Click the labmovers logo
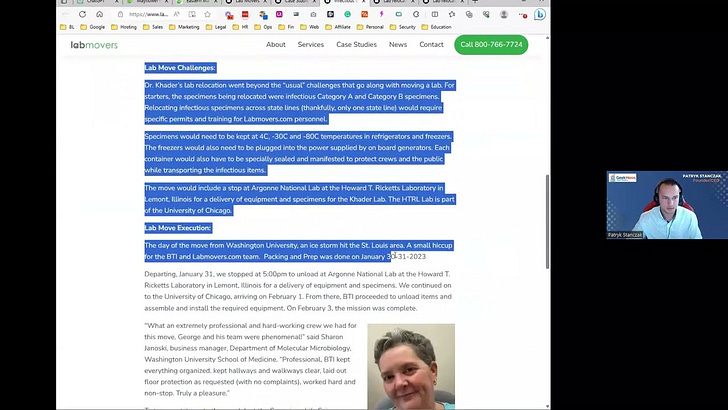The height and width of the screenshot is (410, 728). coord(94,45)
